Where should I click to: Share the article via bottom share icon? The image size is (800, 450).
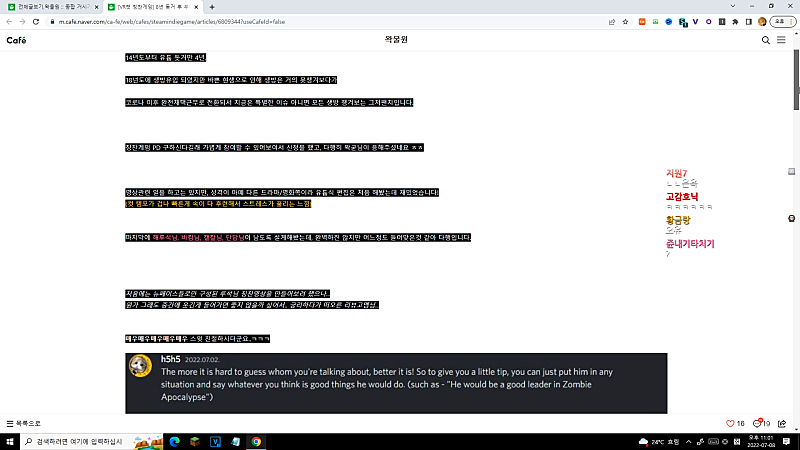point(782,423)
